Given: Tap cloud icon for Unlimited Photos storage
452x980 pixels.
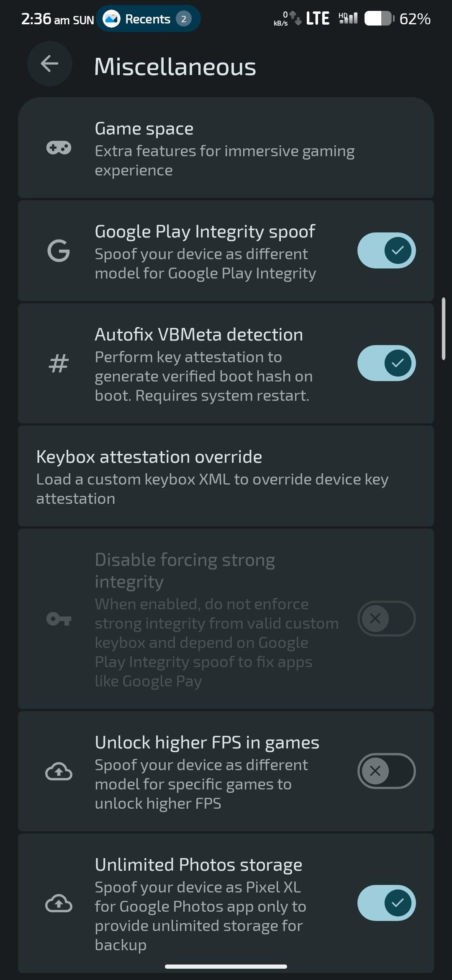Looking at the screenshot, I should 59,903.
